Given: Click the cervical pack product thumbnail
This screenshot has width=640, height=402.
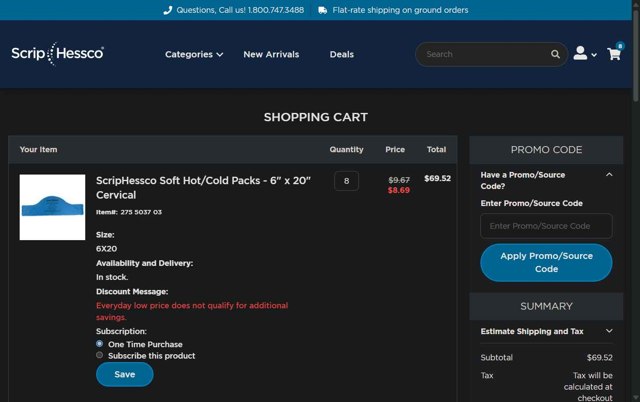Looking at the screenshot, I should [x=52, y=207].
